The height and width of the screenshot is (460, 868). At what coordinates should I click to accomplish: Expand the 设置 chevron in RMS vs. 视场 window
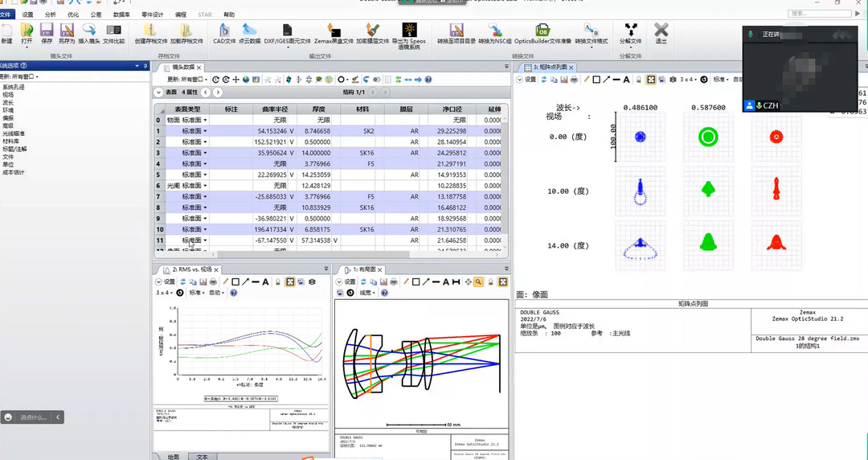(159, 282)
